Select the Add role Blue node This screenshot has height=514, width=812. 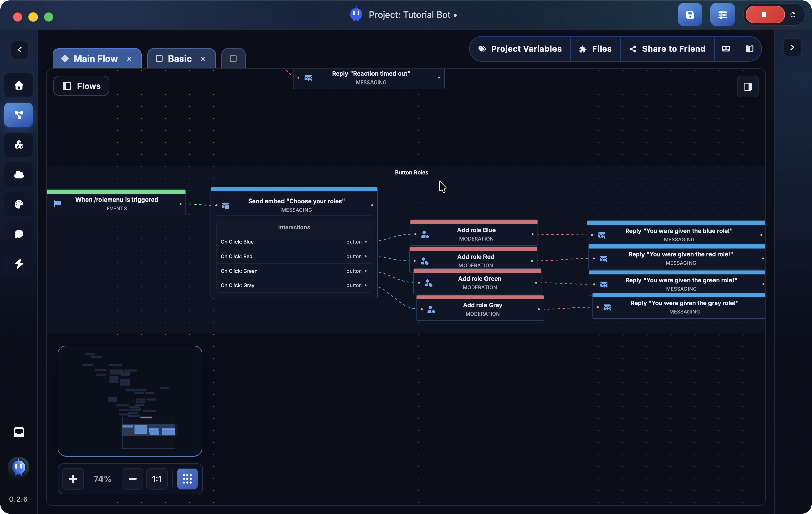coord(474,233)
